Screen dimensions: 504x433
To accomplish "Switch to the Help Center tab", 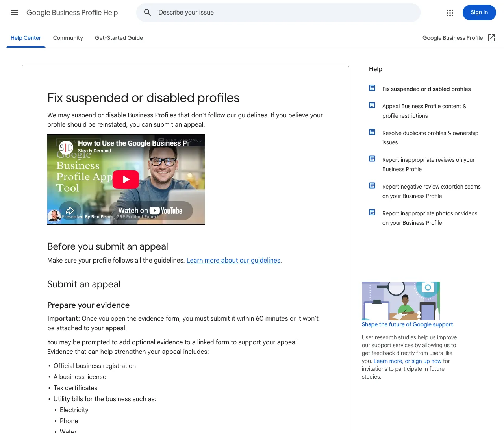I will click(x=26, y=38).
